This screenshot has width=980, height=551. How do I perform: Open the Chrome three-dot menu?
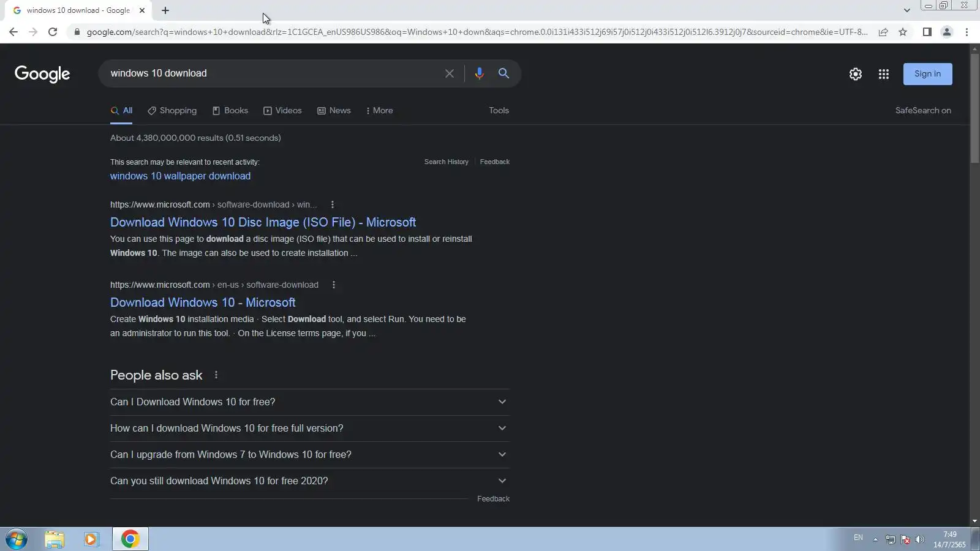(x=967, y=32)
